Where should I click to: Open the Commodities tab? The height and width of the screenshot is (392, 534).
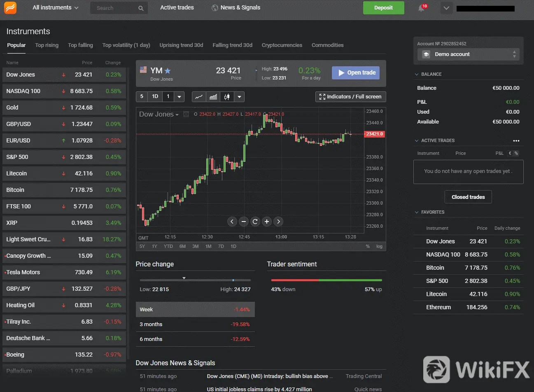click(327, 45)
